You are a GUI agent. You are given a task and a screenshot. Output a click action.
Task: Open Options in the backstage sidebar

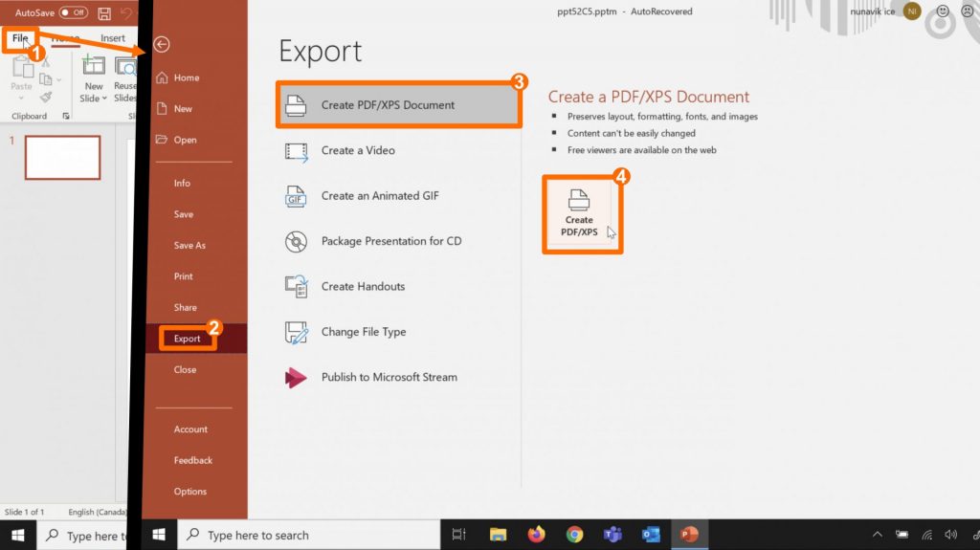[189, 492]
